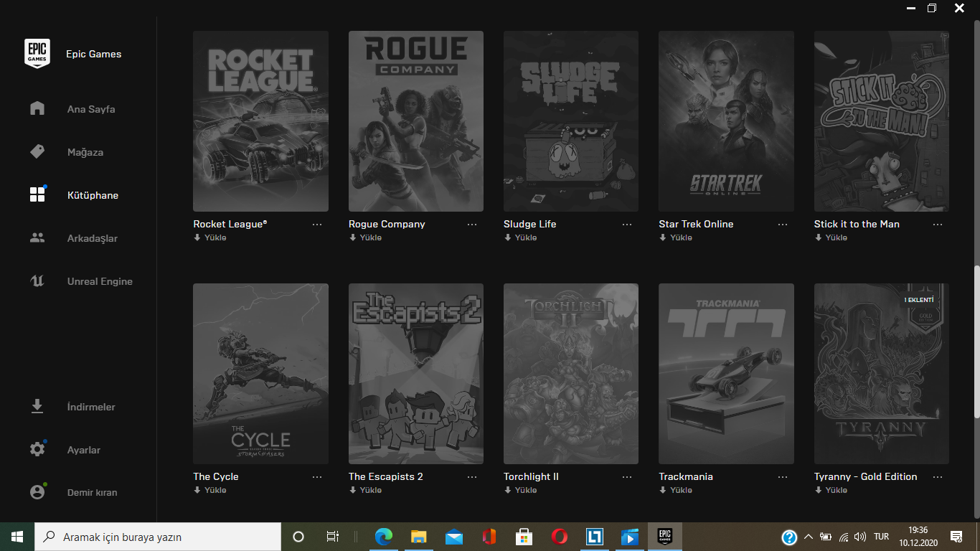Open the Ayarlar settings gear icon
The height and width of the screenshot is (551, 980).
pos(37,450)
